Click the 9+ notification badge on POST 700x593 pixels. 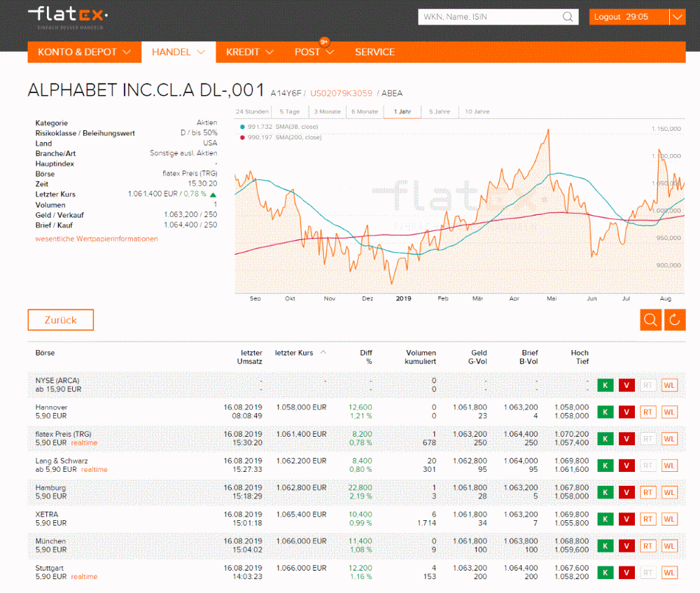324,42
